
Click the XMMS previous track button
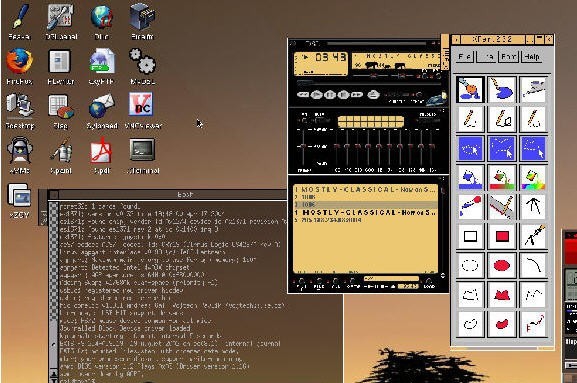[303, 95]
